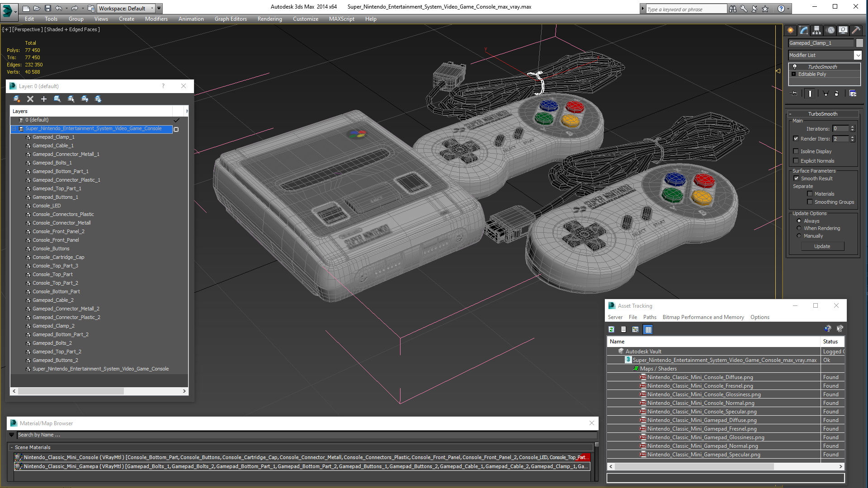Toggle current-layer box for Super_Nintendo layer
The height and width of the screenshot is (488, 868).
pyautogui.click(x=176, y=129)
